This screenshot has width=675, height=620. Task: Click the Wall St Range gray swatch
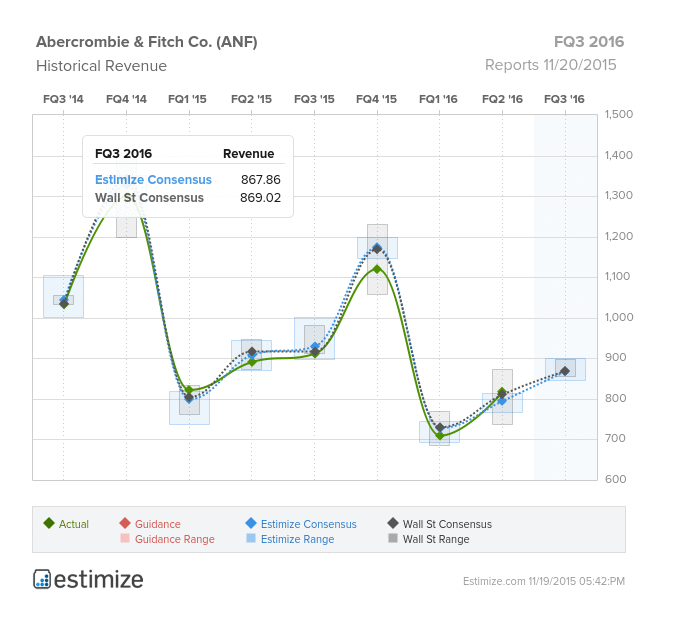click(393, 538)
